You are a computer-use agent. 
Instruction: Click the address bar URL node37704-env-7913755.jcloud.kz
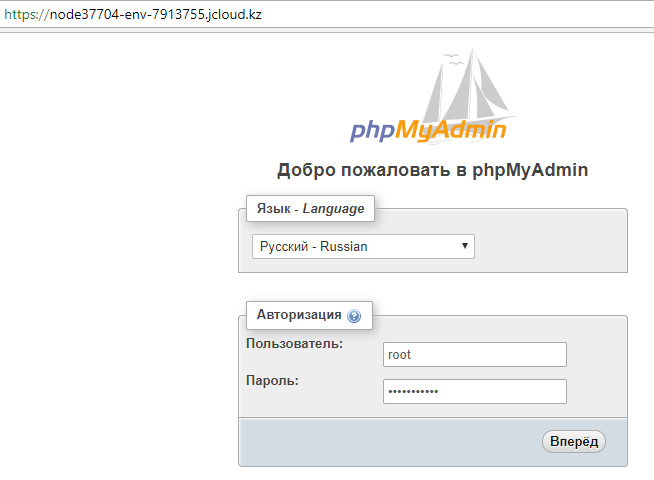point(133,15)
